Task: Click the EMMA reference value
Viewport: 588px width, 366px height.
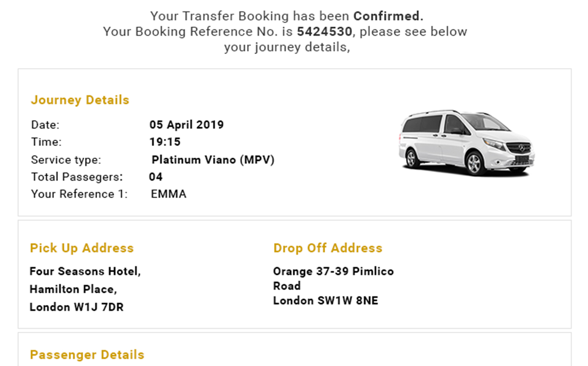Action: click(168, 194)
